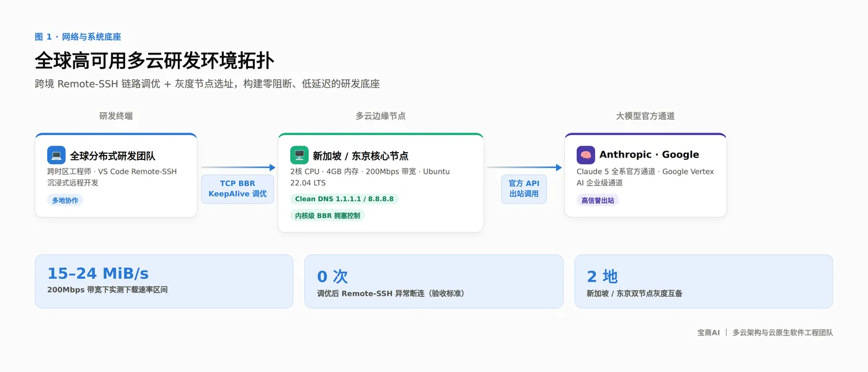Click the 200Mbps 带宽下实测下载速率区间 caption
The image size is (868, 372).
107,290
